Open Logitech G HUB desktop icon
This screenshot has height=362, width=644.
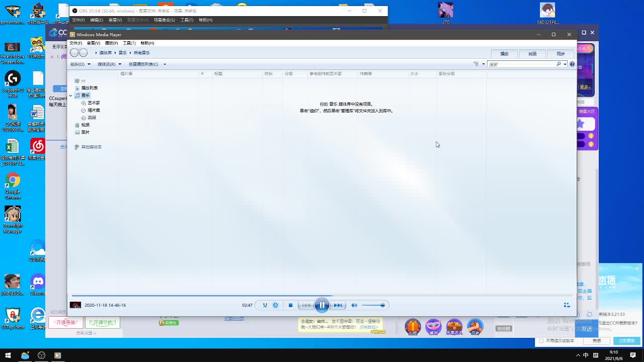coord(13,84)
